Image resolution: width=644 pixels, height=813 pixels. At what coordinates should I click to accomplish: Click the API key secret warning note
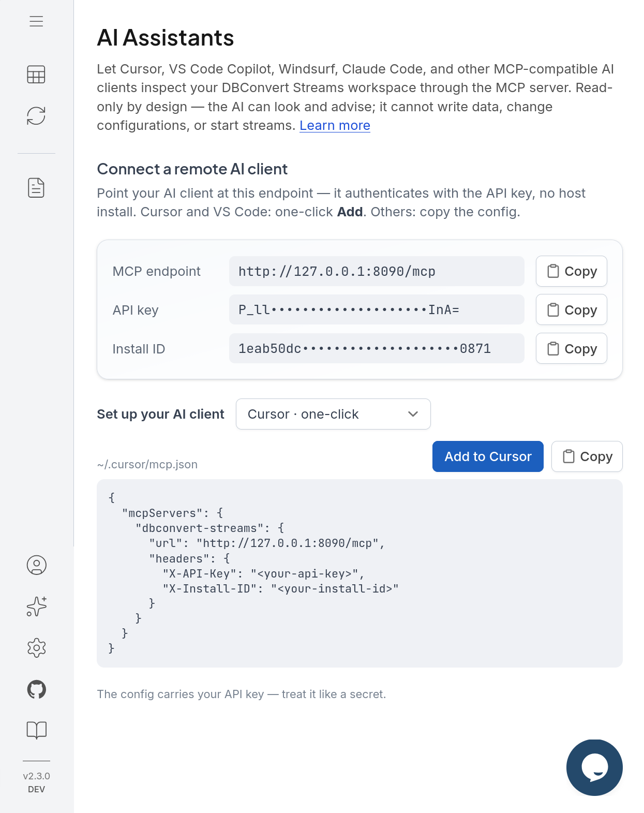pyautogui.click(x=242, y=694)
